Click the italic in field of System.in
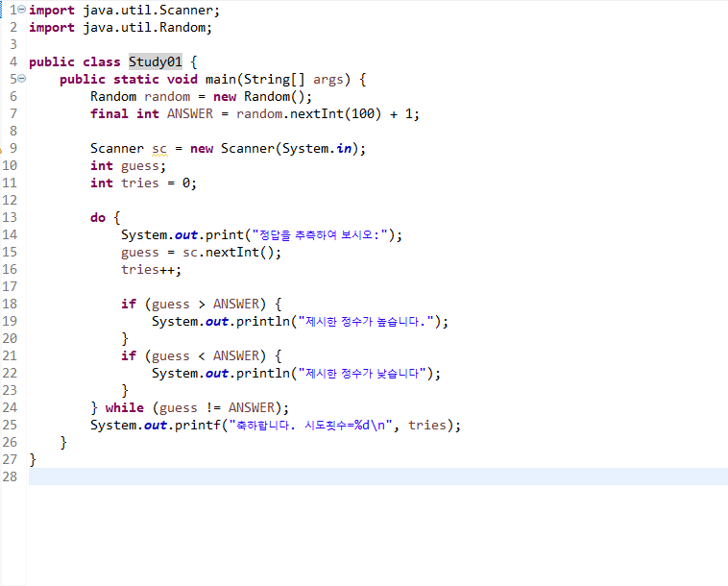This screenshot has width=728, height=586. (344, 149)
